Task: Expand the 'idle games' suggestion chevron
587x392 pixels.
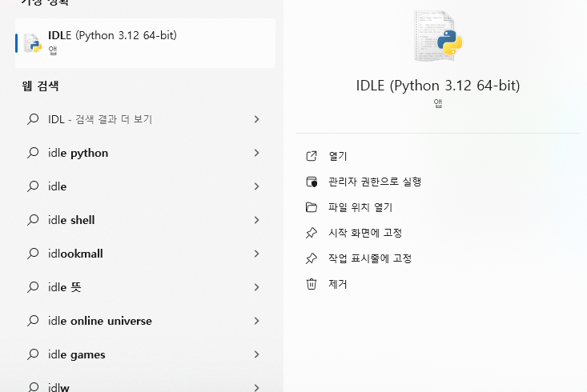Action: click(x=256, y=354)
